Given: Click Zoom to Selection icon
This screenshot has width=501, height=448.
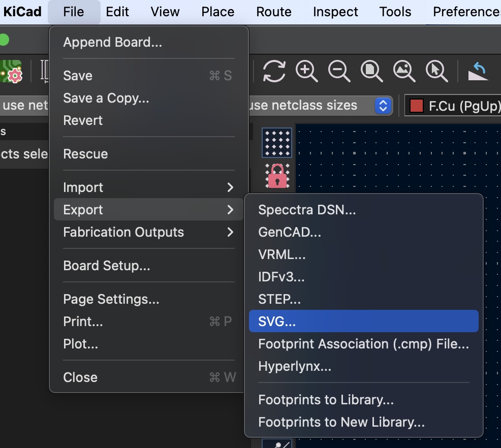Looking at the screenshot, I should click(x=437, y=71).
